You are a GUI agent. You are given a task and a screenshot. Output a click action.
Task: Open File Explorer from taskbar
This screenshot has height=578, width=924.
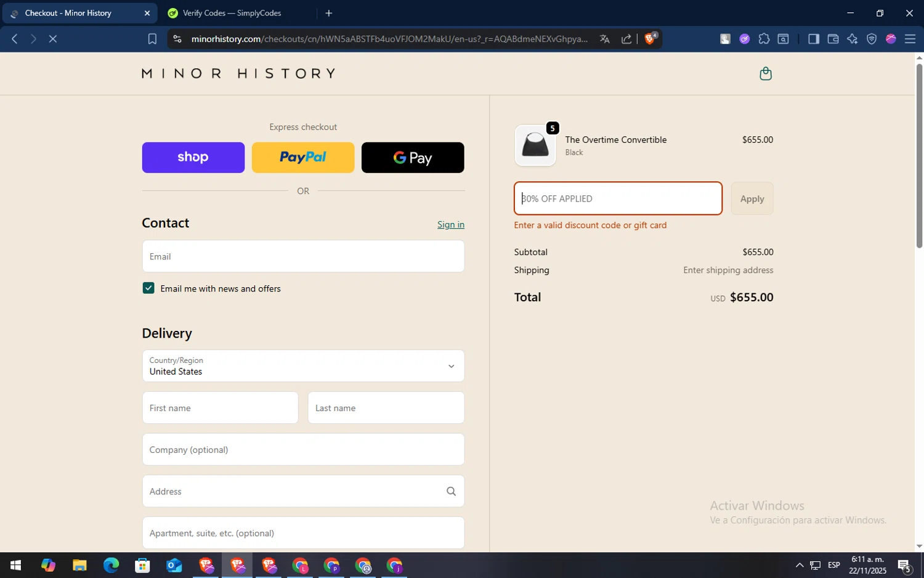click(79, 565)
